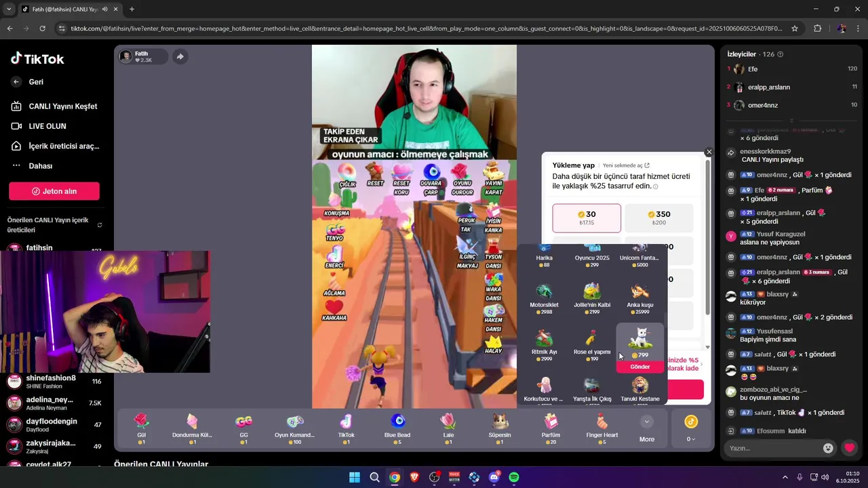Image resolution: width=868 pixels, height=488 pixels.
Task: Select the TikTok gift icon in gift bar
Action: click(x=346, y=429)
